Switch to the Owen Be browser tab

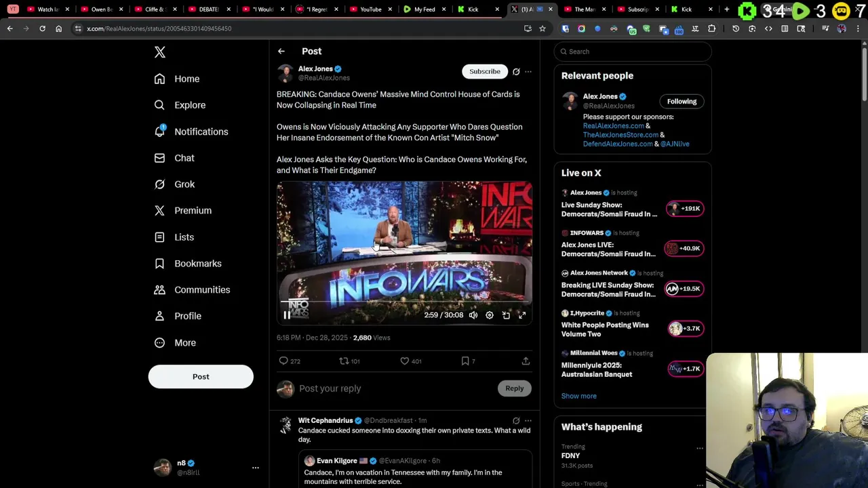point(102,9)
